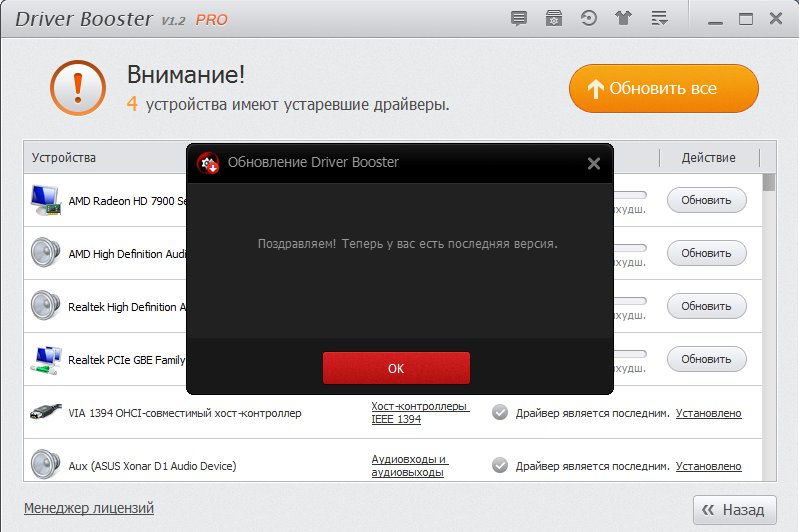Viewport: 799px width, 532px height.
Task: Click the Устройства column header
Action: click(64, 157)
